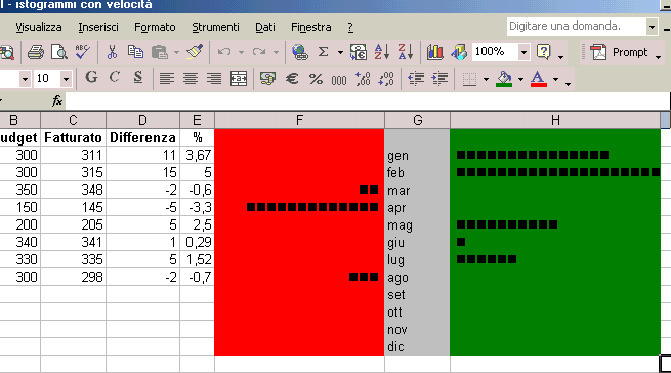Apply the green fill color
The width and height of the screenshot is (671, 373).
pyautogui.click(x=504, y=79)
